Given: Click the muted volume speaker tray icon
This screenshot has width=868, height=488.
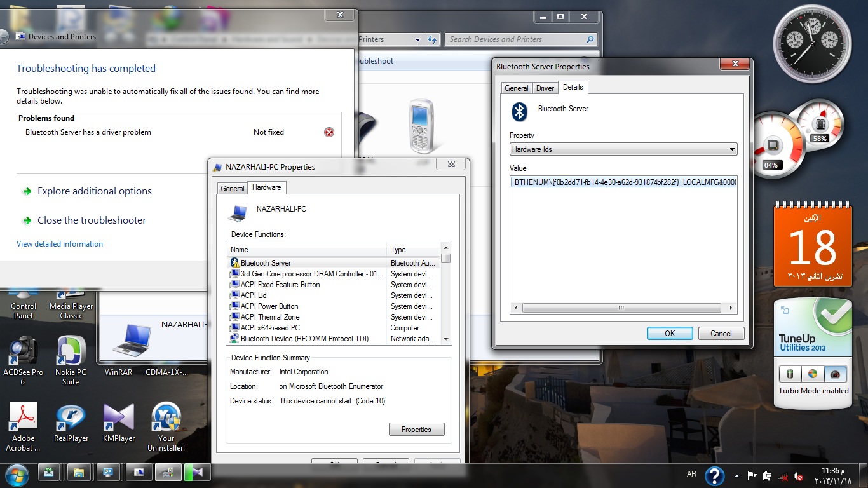Looking at the screenshot, I should coord(798,476).
